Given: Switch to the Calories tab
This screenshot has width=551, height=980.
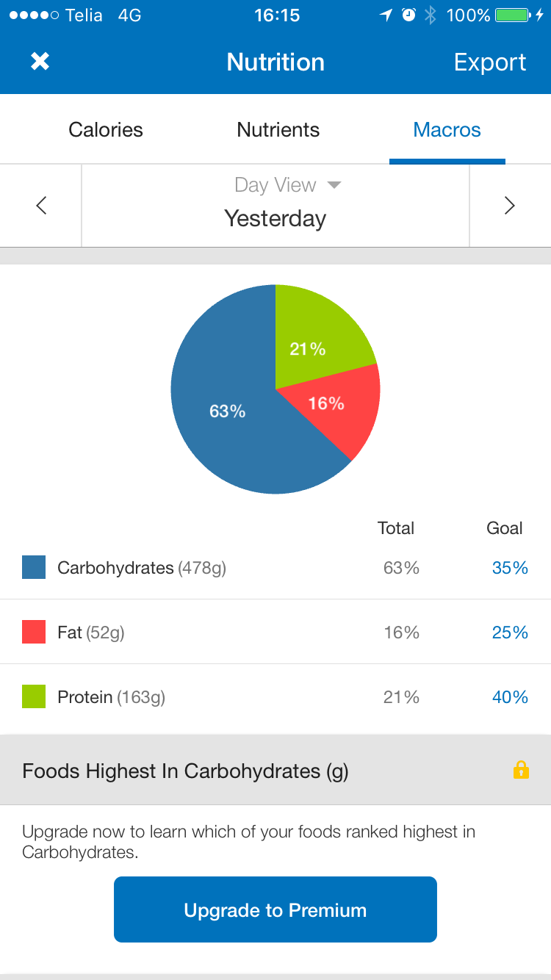Looking at the screenshot, I should 106,130.
